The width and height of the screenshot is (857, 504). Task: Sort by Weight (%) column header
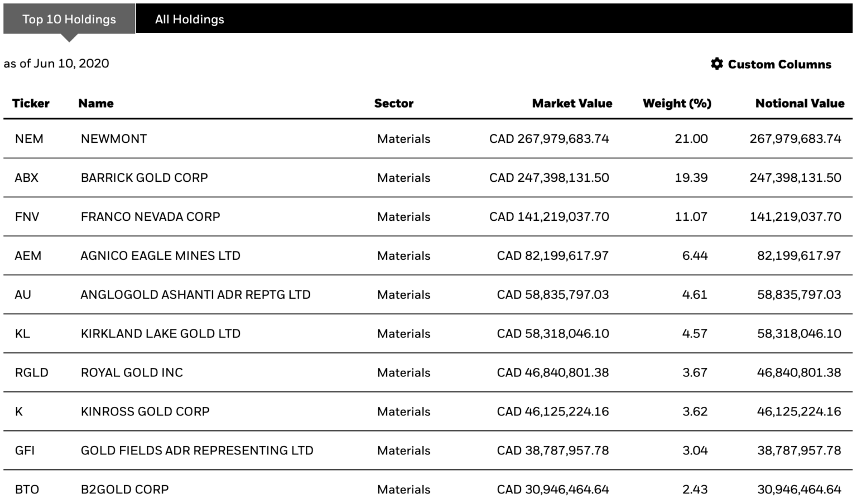tap(677, 103)
